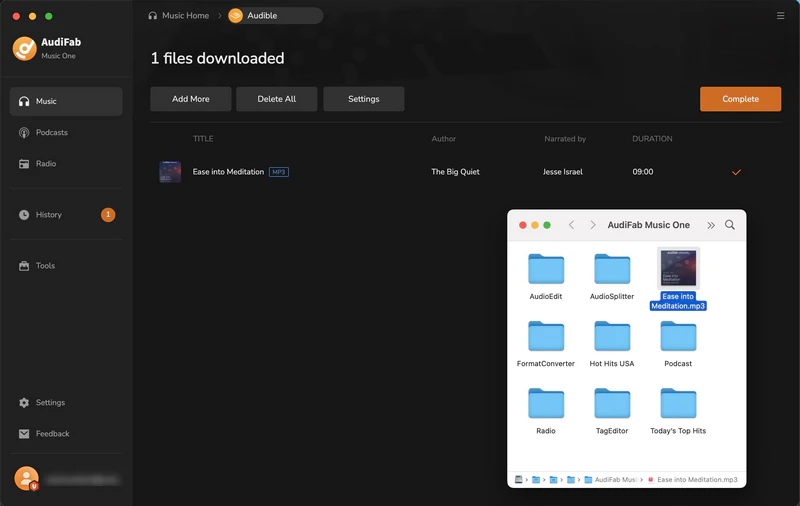Select the Today's Top Hits folder
This screenshot has width=800, height=506.
[x=678, y=411]
